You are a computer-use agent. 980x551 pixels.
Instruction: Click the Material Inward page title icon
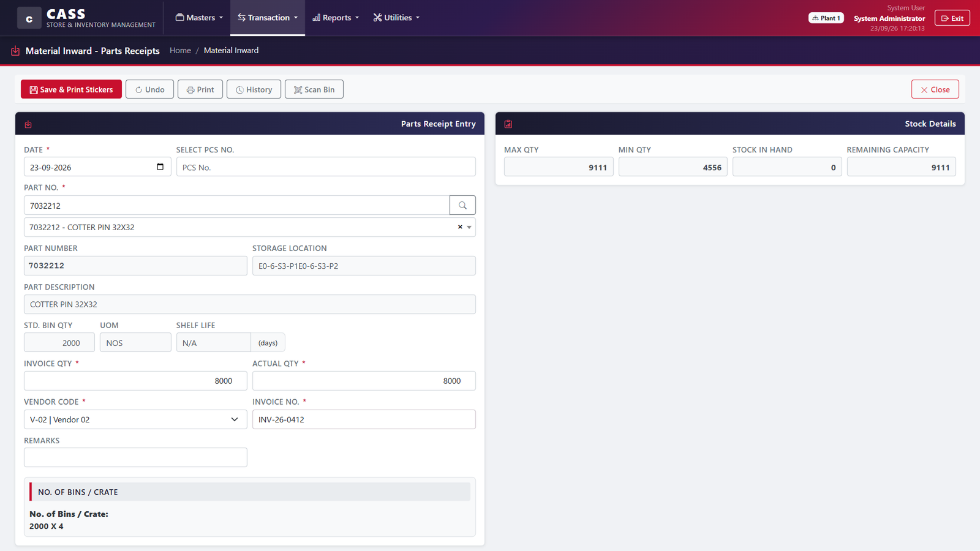(x=15, y=51)
